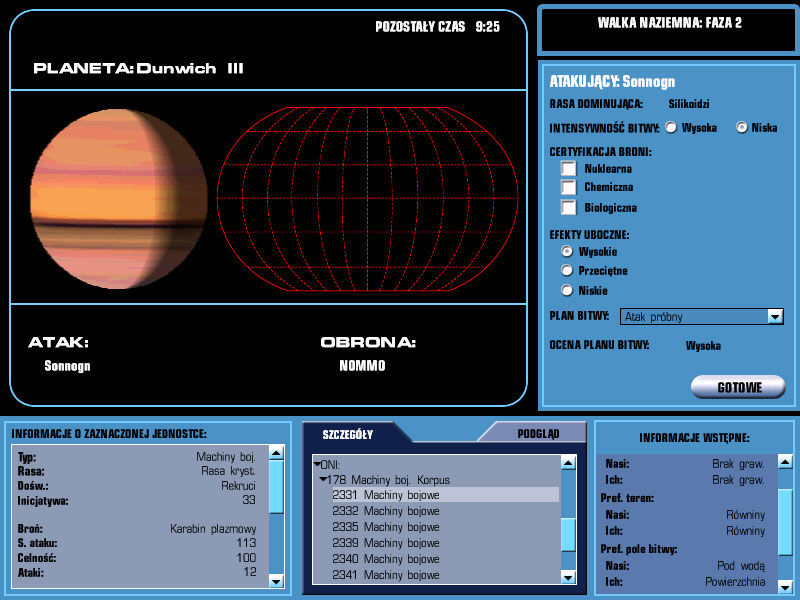800x600 pixels.
Task: Click the Rekruci experience value
Action: click(x=238, y=485)
